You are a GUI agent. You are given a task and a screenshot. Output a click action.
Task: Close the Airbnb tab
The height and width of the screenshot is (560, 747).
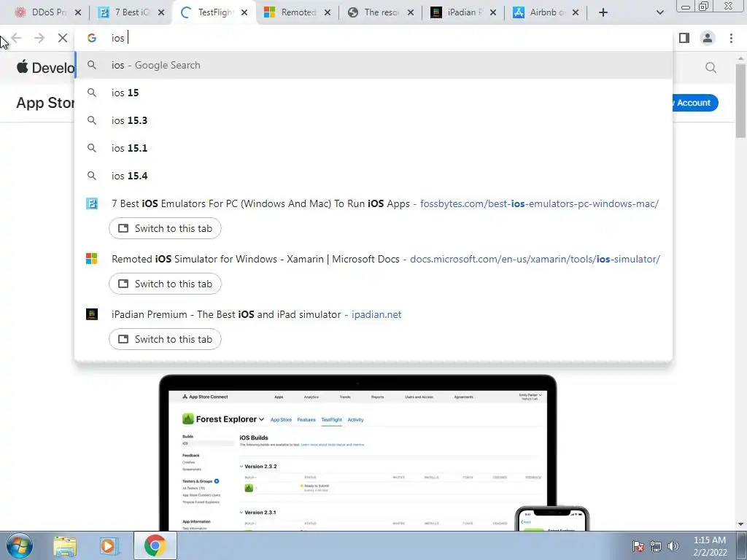[x=576, y=12]
